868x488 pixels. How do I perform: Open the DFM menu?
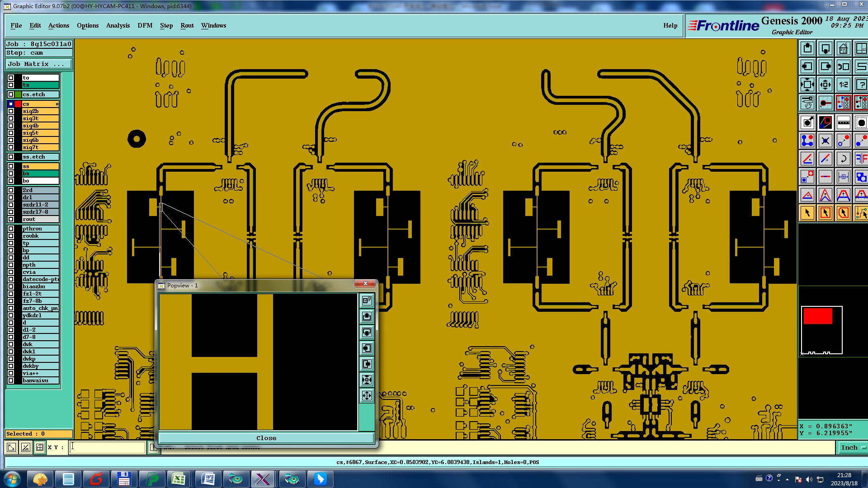pyautogui.click(x=145, y=26)
